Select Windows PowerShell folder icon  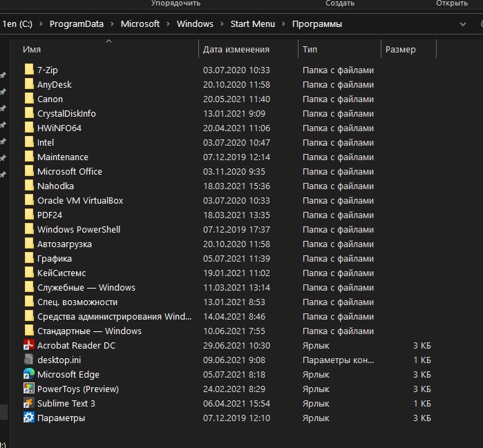pyautogui.click(x=29, y=229)
